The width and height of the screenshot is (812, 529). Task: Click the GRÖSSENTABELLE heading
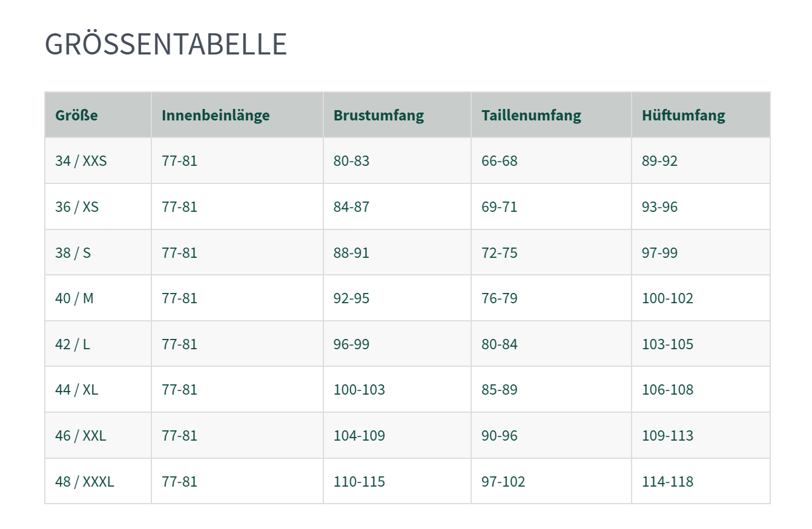166,44
